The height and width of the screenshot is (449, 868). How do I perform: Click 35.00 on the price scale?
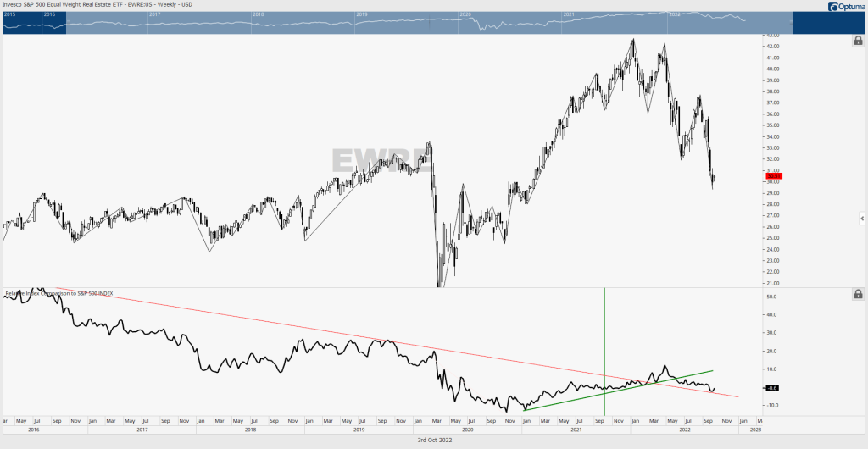(773, 125)
